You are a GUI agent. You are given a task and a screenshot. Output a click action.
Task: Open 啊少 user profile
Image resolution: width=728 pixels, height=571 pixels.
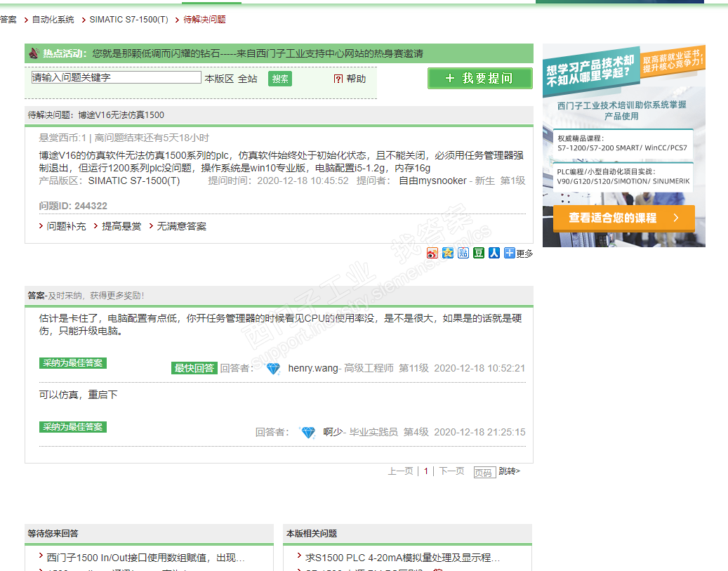pos(333,433)
